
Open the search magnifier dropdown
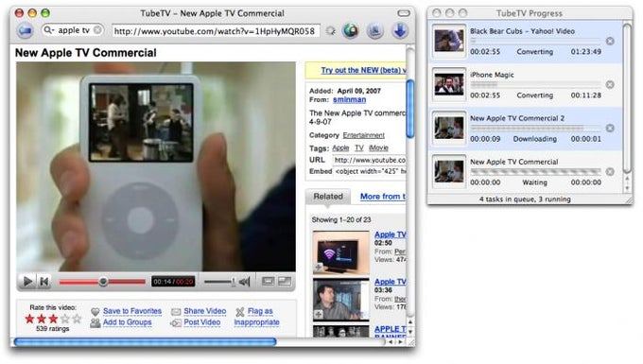49,30
